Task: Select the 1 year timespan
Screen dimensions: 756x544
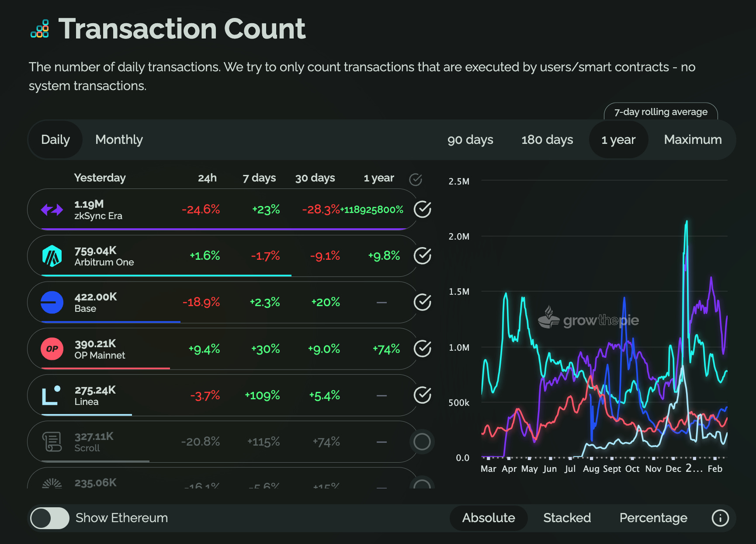Action: (x=618, y=139)
